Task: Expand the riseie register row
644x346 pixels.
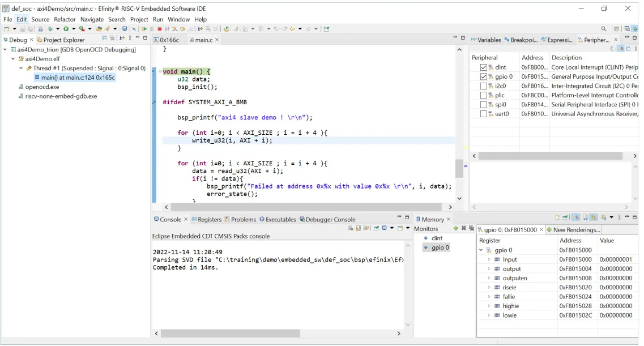Action: (x=489, y=287)
